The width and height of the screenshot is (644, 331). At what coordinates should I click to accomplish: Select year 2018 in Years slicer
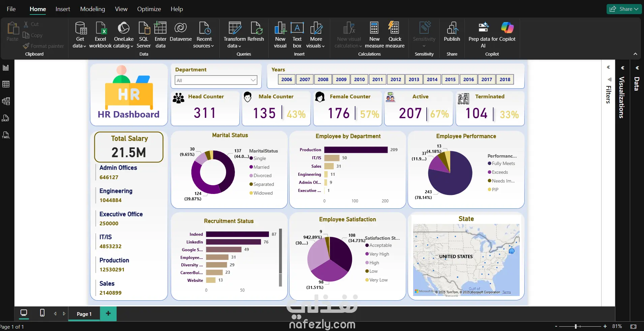click(x=505, y=79)
